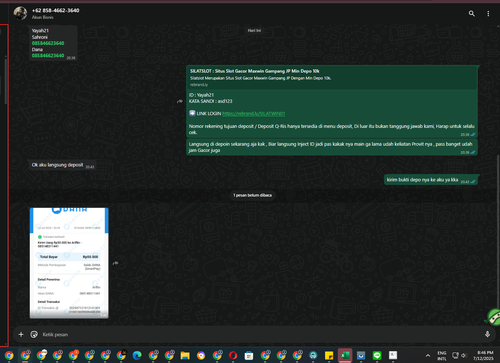The width and height of the screenshot is (500, 363).
Task: Select 'ID : Yayah21' text in message
Action: tap(201, 95)
